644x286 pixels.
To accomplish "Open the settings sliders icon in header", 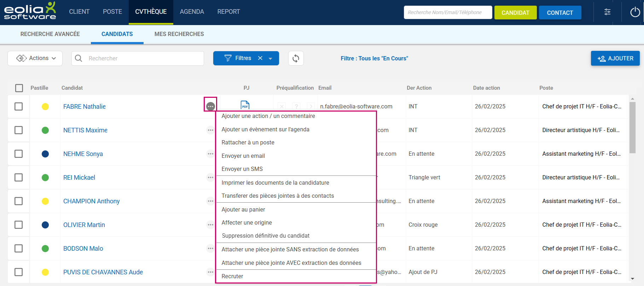I will click(607, 12).
